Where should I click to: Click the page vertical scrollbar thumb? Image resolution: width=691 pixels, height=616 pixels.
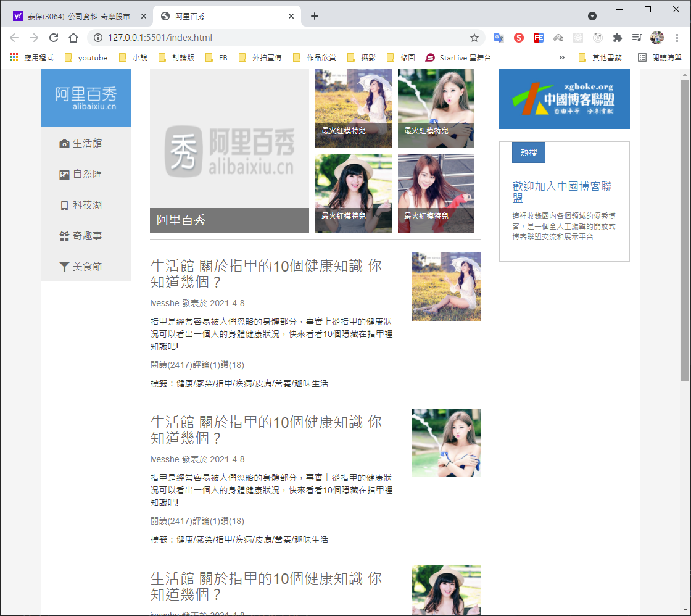pos(685,229)
